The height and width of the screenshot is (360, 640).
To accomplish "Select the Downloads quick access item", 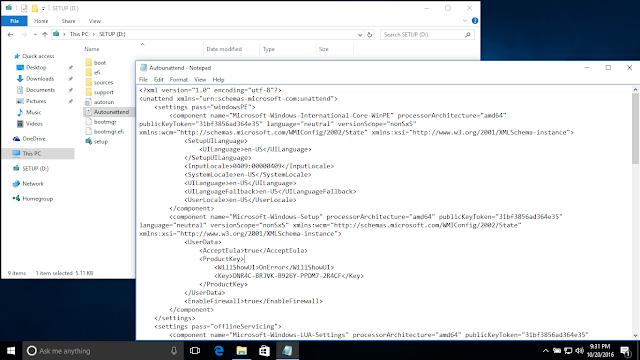I will tap(40, 78).
